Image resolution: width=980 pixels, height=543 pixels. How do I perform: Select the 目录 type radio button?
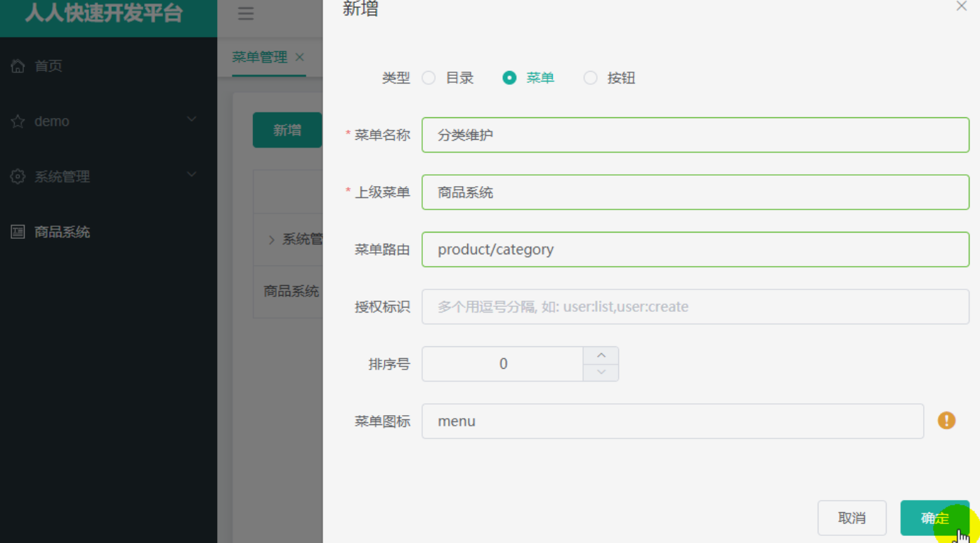click(429, 78)
